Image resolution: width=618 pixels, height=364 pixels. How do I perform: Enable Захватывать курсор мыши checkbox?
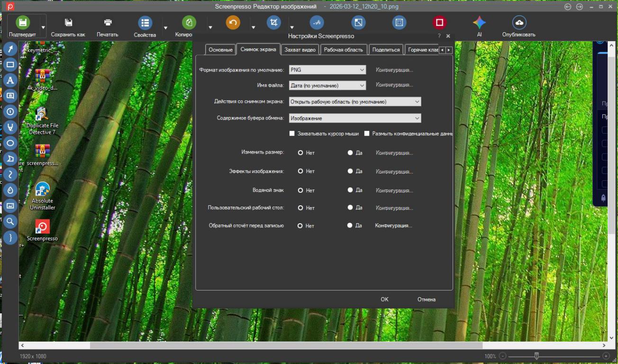pyautogui.click(x=292, y=134)
